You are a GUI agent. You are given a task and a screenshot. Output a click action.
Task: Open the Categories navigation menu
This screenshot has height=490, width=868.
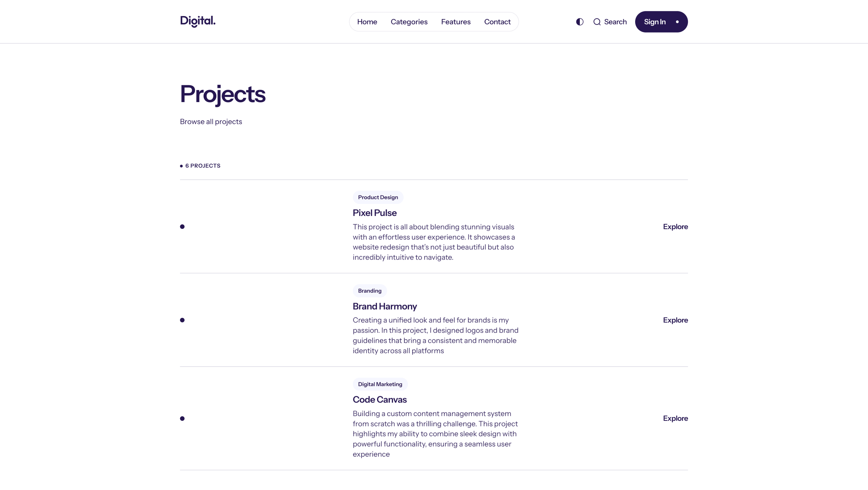409,22
